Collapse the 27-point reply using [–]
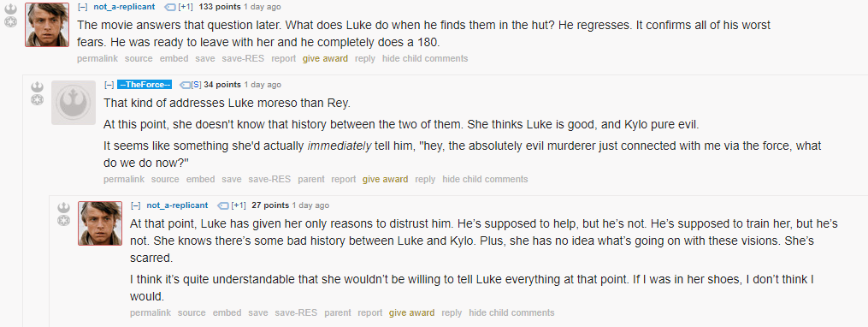The height and width of the screenshot is (327, 868). pyautogui.click(x=136, y=205)
